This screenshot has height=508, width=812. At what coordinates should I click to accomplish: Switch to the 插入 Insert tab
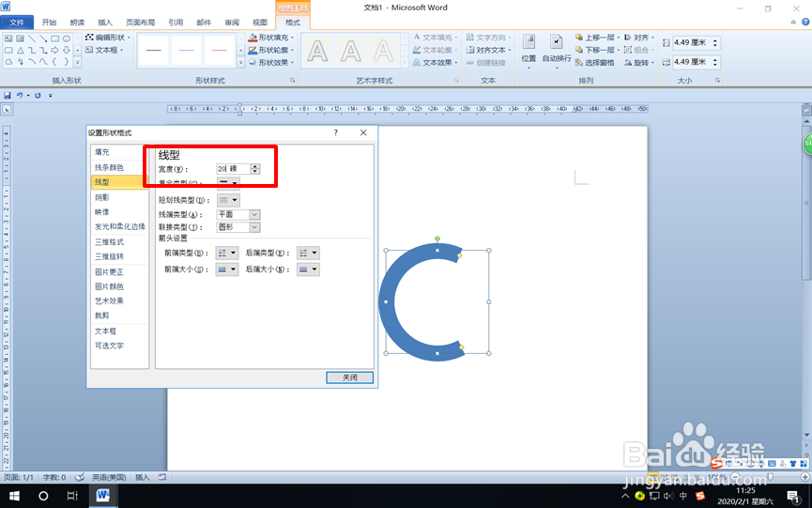(105, 23)
